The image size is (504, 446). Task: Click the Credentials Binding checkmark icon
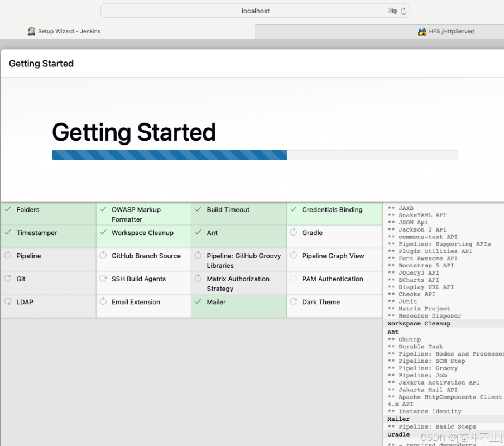pyautogui.click(x=294, y=209)
